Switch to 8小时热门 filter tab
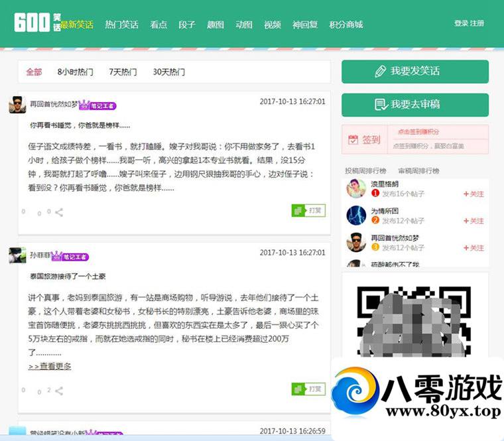The width and height of the screenshot is (504, 441). coord(75,72)
